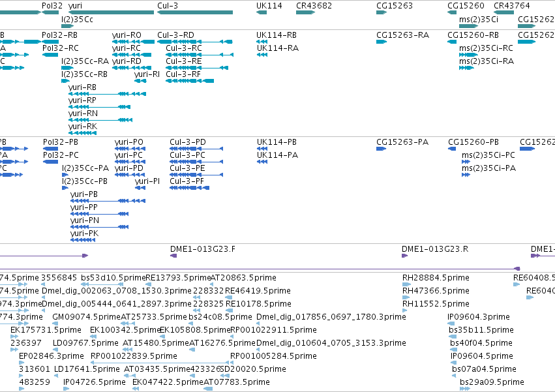Select transcript l(2)35Cc-RB

point(84,74)
